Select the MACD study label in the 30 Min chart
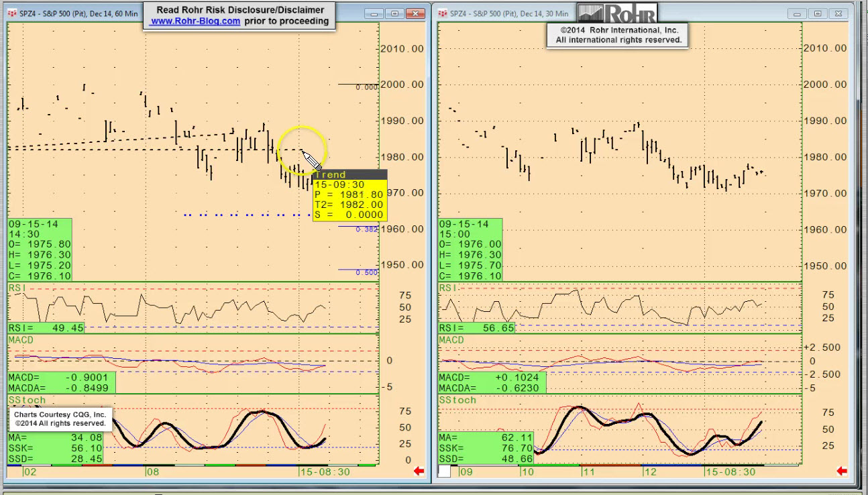This screenshot has height=495, width=868. 451,340
